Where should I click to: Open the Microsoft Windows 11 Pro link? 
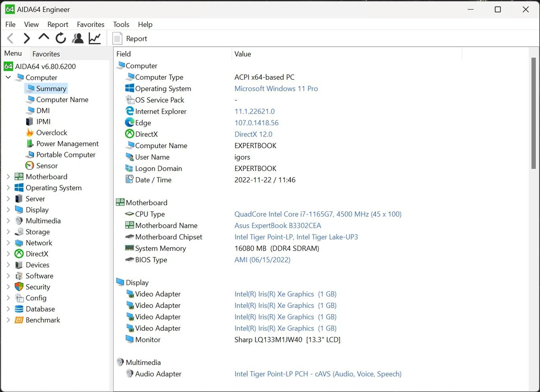[x=276, y=89]
